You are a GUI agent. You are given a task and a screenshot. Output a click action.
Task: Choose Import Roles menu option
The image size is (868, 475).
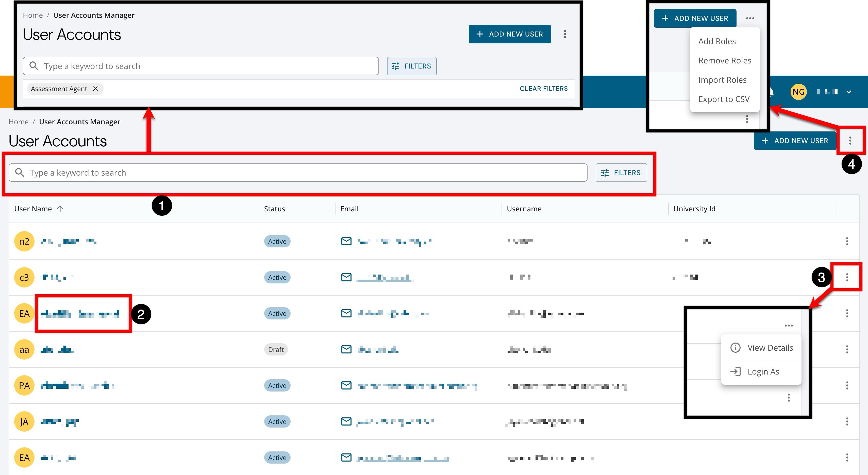[x=722, y=80]
